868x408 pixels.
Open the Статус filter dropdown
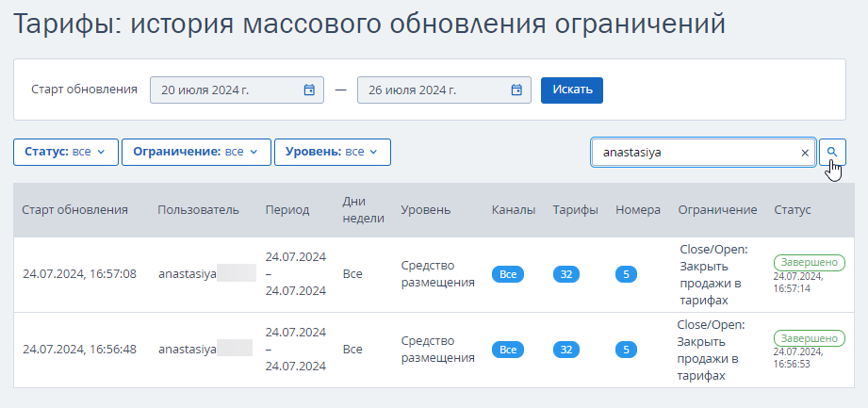tap(66, 153)
